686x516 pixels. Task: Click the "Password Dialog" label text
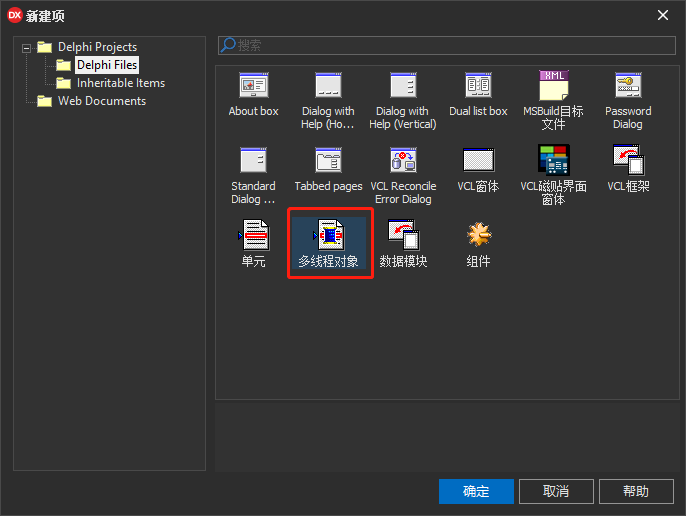(x=628, y=118)
